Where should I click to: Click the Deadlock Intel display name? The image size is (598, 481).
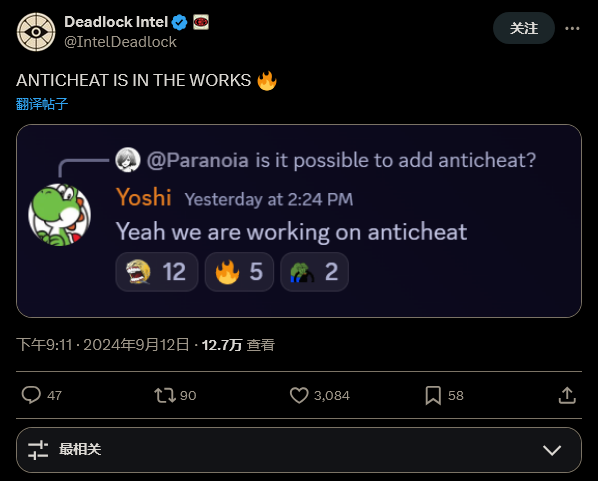pyautogui.click(x=116, y=22)
